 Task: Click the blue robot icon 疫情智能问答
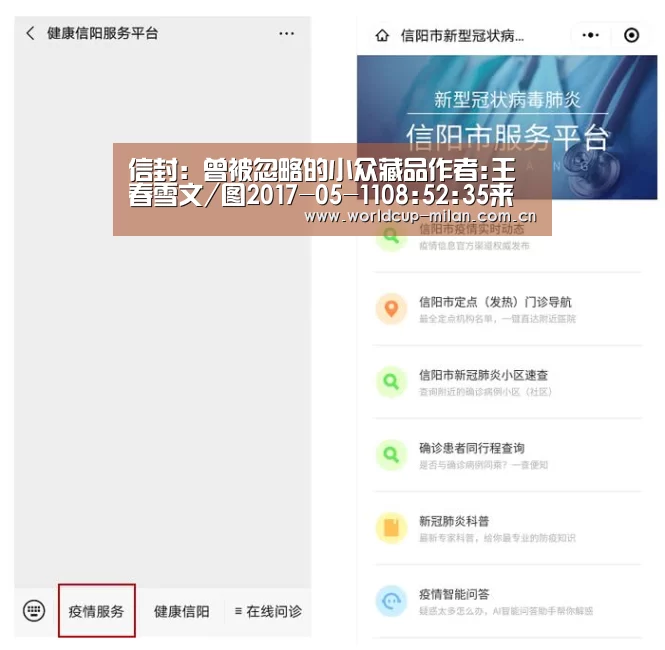tap(391, 601)
